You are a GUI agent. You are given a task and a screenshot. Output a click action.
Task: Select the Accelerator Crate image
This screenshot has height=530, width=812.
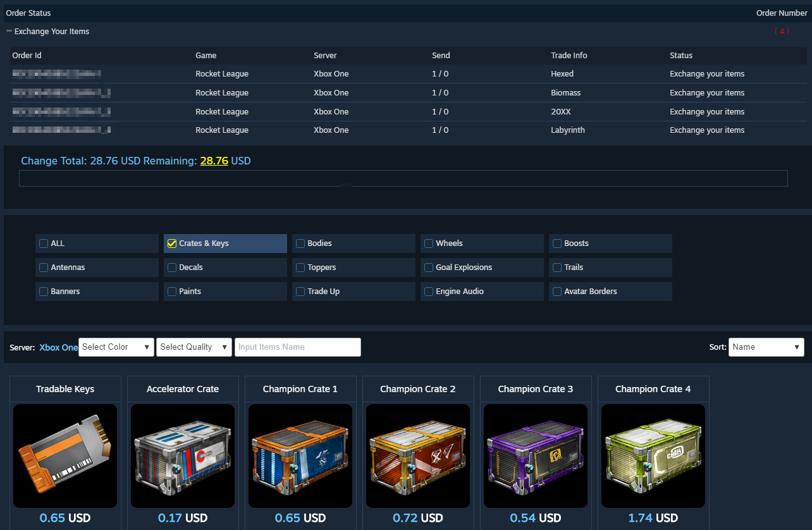pyautogui.click(x=183, y=455)
